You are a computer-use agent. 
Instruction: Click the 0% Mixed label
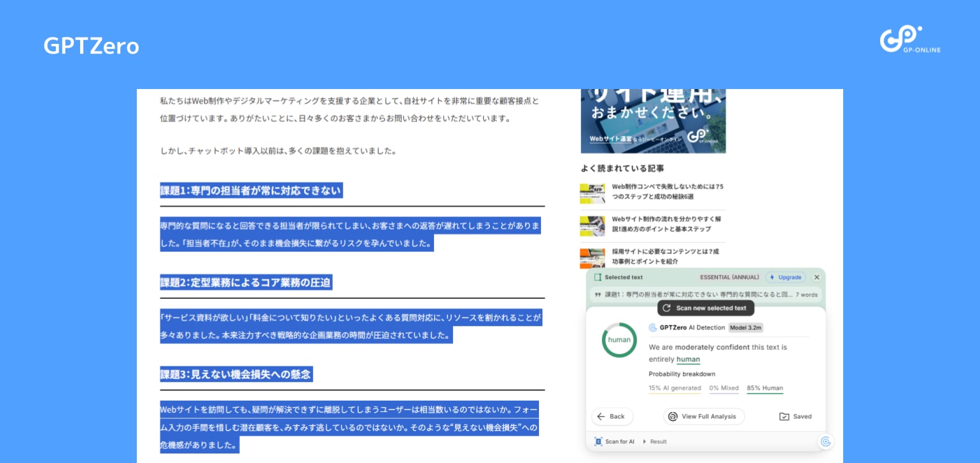click(x=724, y=388)
